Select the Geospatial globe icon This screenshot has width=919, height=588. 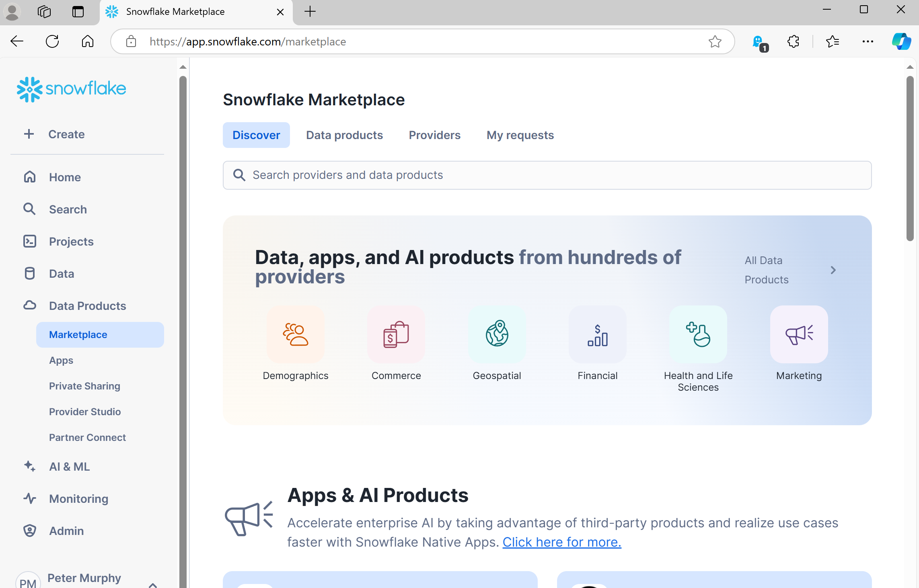pos(497,334)
